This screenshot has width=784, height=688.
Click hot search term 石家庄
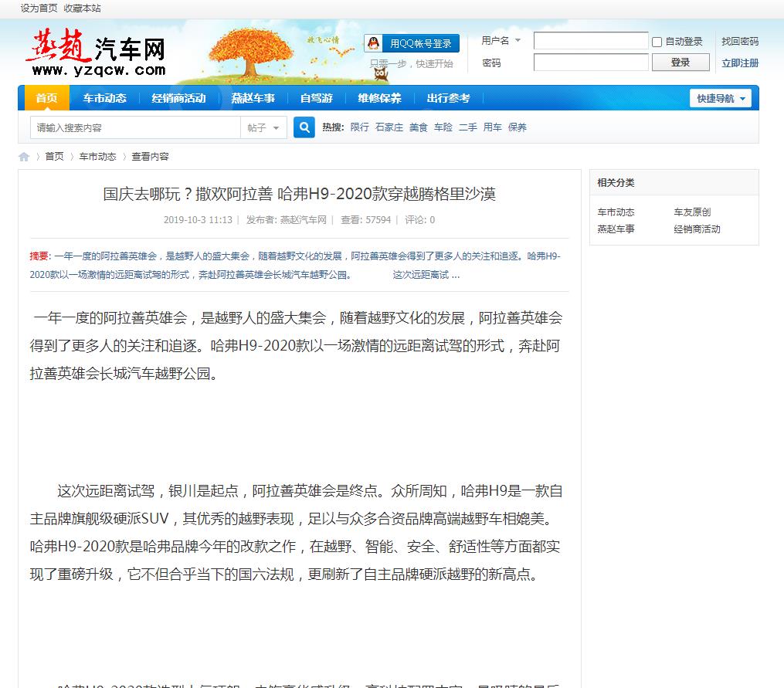pos(389,127)
